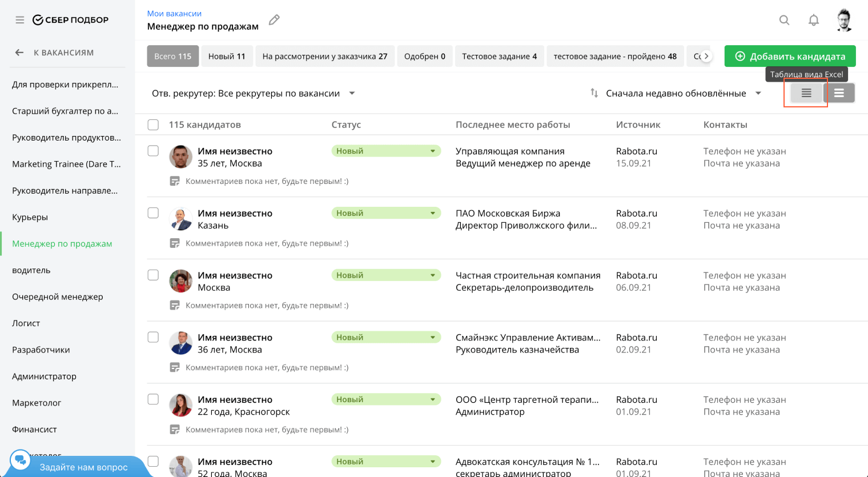Open notifications bell
The width and height of the screenshot is (868, 477).
coord(814,21)
